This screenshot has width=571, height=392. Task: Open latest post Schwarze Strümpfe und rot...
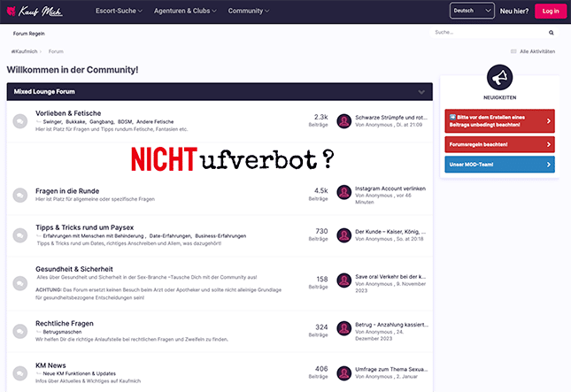pos(391,118)
